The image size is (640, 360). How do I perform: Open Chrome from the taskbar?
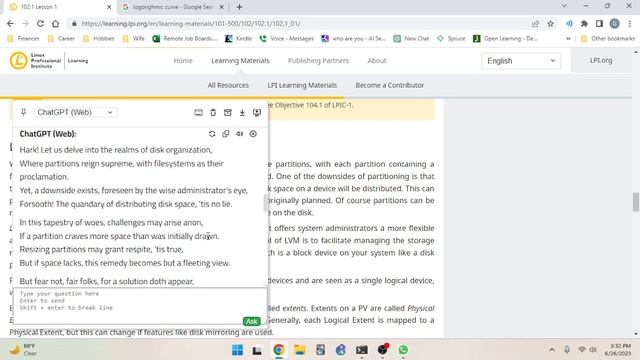(x=279, y=350)
